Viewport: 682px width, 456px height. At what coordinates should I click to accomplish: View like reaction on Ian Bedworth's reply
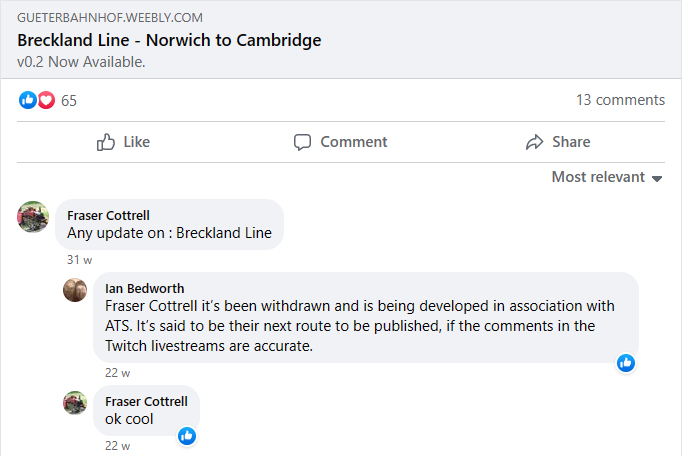click(626, 363)
